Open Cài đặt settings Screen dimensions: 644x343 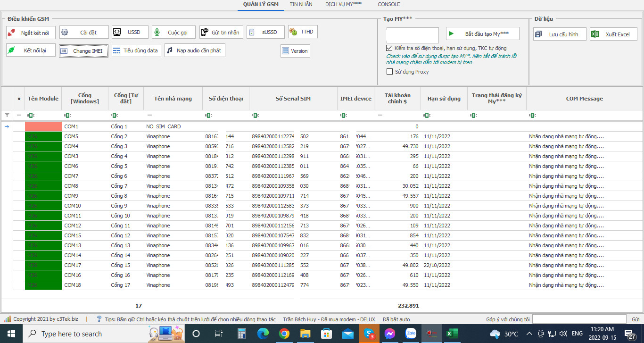84,33
